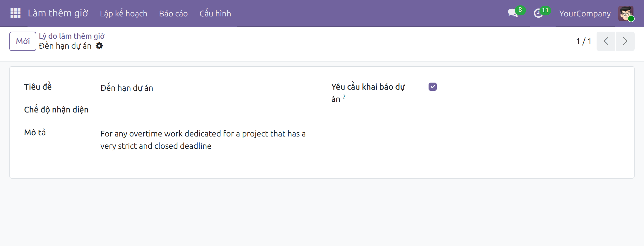
Task: Click the Mới button
Action: click(23, 41)
